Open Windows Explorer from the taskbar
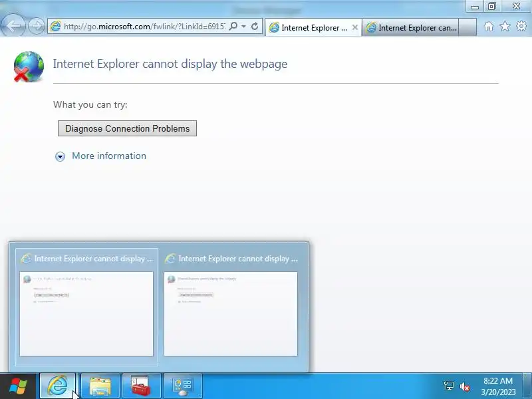The image size is (532, 399). click(100, 386)
